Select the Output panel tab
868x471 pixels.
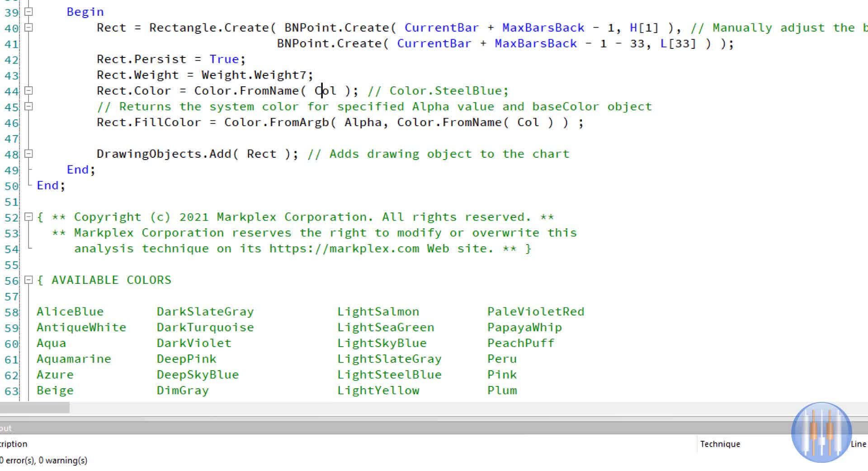pos(5,428)
